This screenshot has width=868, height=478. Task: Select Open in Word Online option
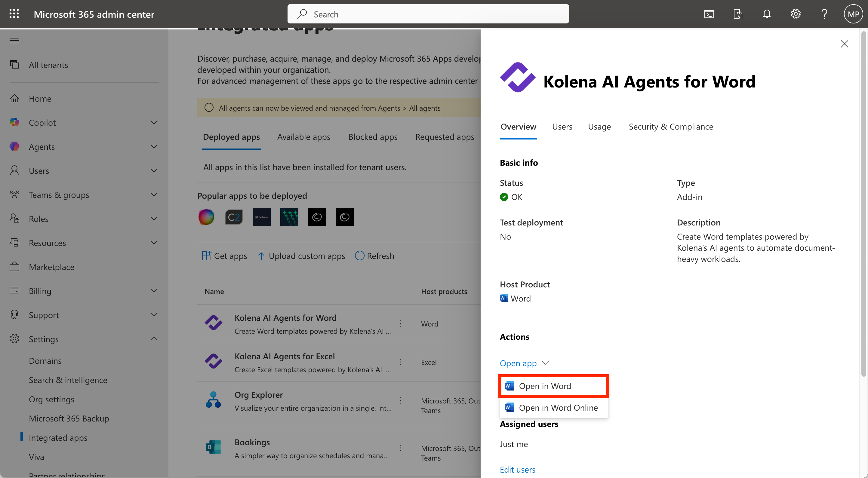pyautogui.click(x=558, y=408)
